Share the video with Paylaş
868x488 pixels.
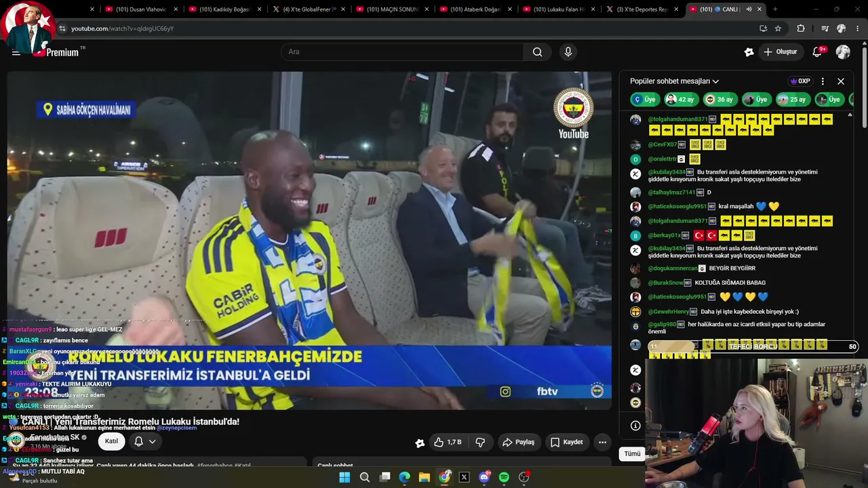pos(518,442)
